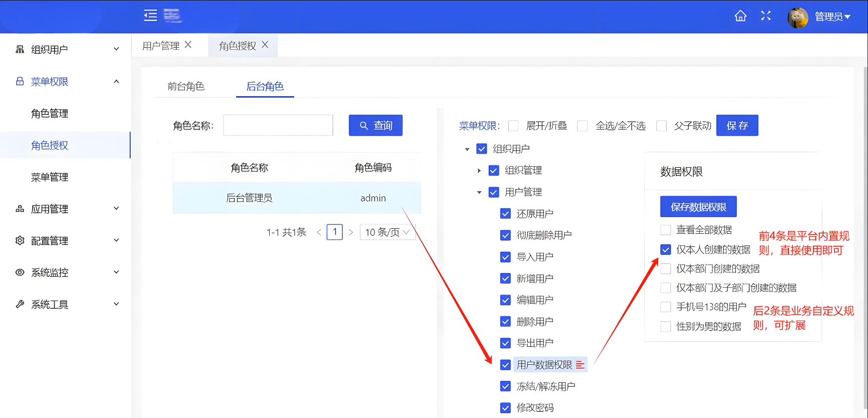Viewport: 868px width, 418px height.
Task: Expand the 组织管理 tree node
Action: (479, 171)
